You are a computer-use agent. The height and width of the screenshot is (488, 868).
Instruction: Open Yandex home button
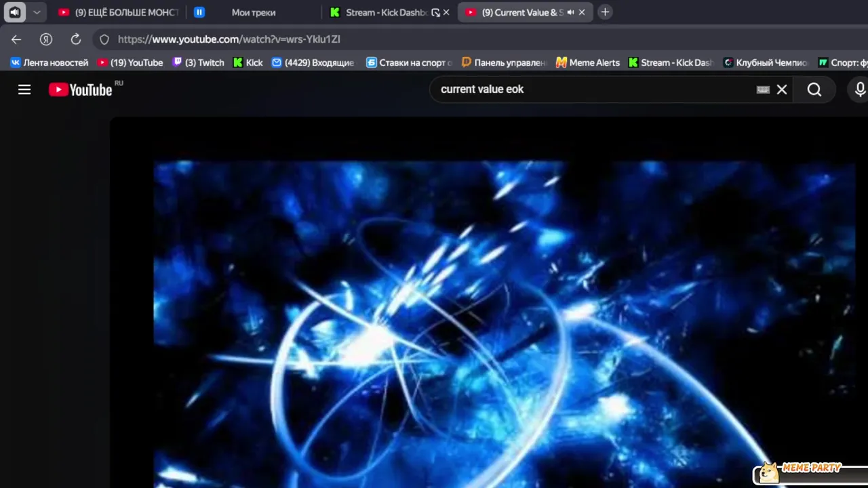pos(46,39)
